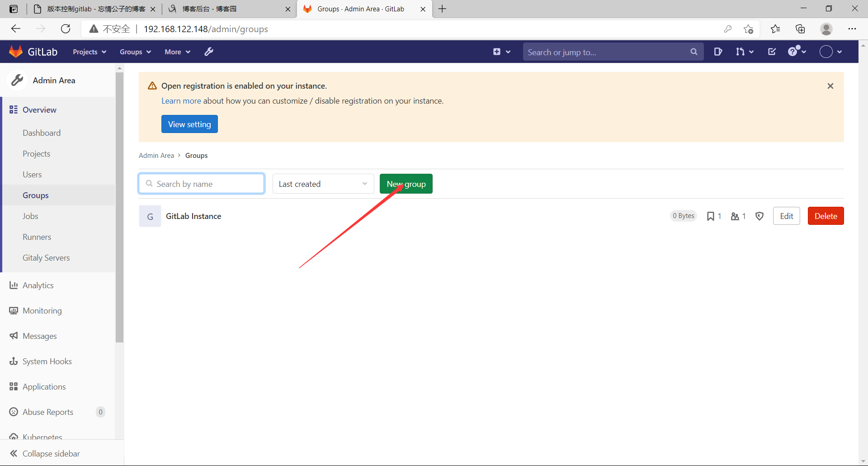
Task: Switch to the 博客后台 browser tab
Action: coord(228,9)
